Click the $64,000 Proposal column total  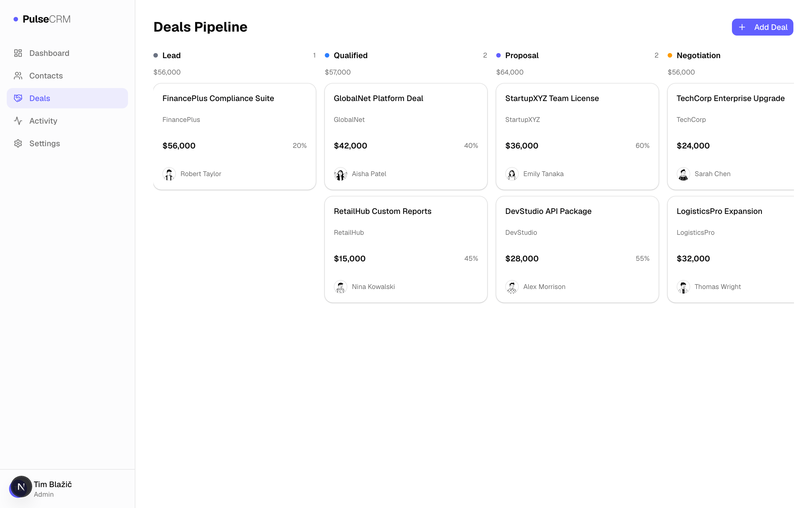[510, 72]
